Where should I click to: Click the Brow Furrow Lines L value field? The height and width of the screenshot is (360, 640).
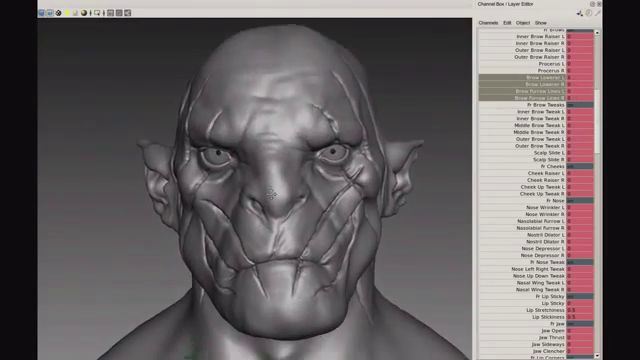(580, 91)
